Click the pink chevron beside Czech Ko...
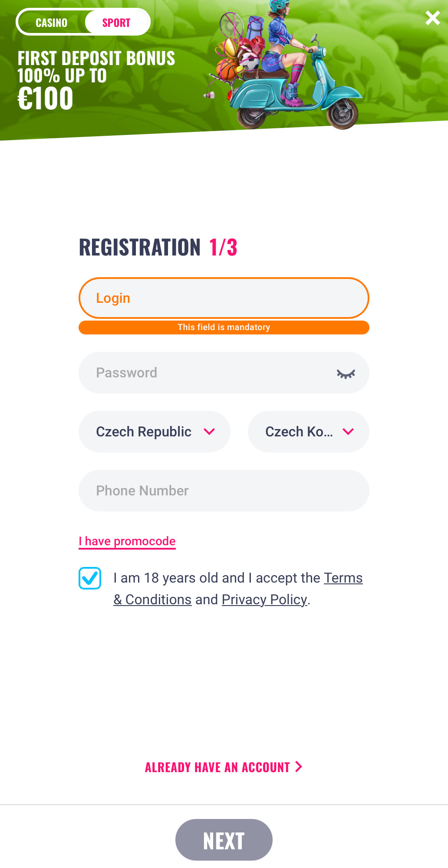This screenshot has width=448, height=868. click(x=348, y=432)
